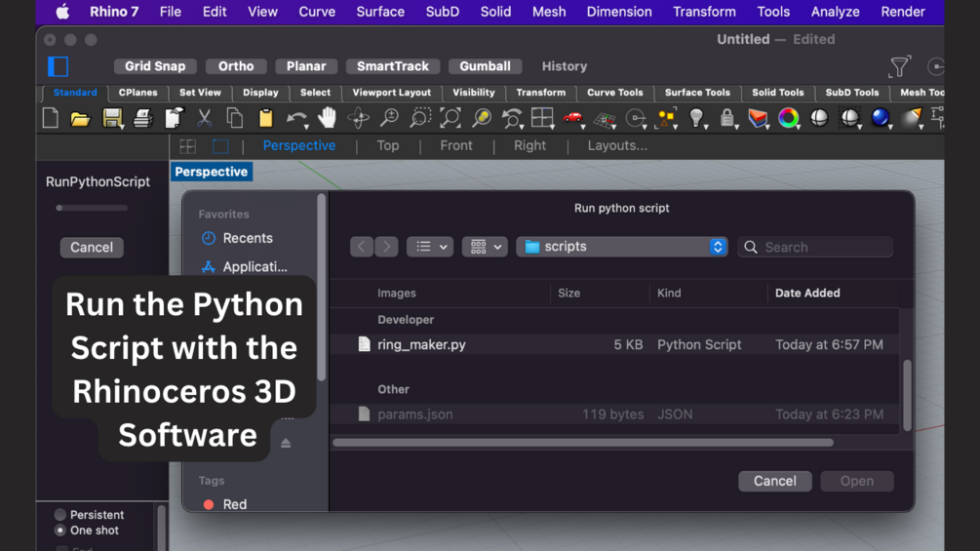Screen dimensions: 980x551
Task: Open the list view options dropdown
Action: click(x=430, y=247)
